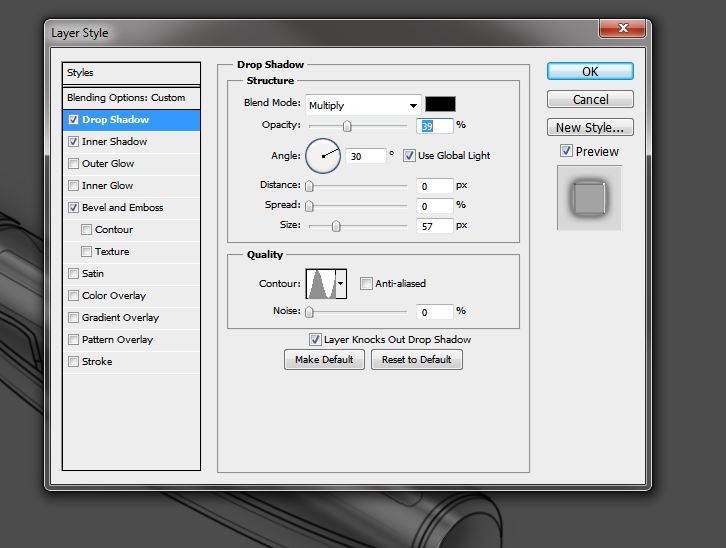Enable the Anti-aliased checkbox
Image resolution: width=726 pixels, height=548 pixels.
coord(366,284)
